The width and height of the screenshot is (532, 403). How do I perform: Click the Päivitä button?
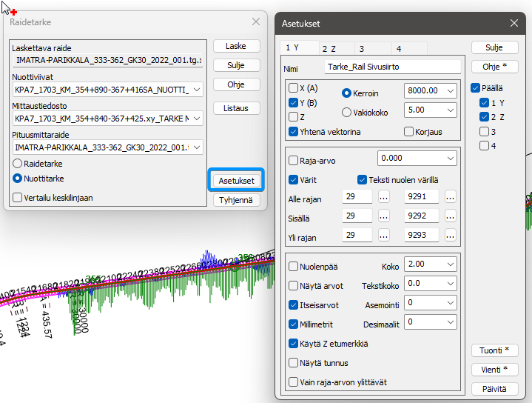[495, 388]
